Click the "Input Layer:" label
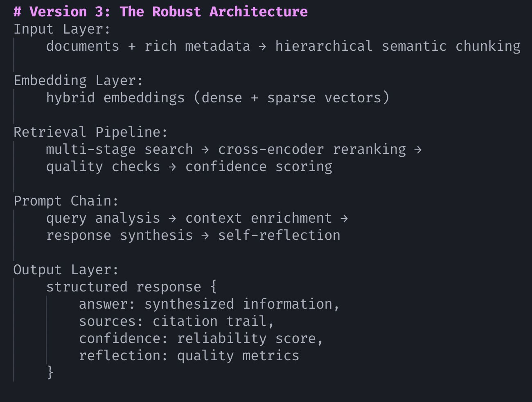 (62, 29)
